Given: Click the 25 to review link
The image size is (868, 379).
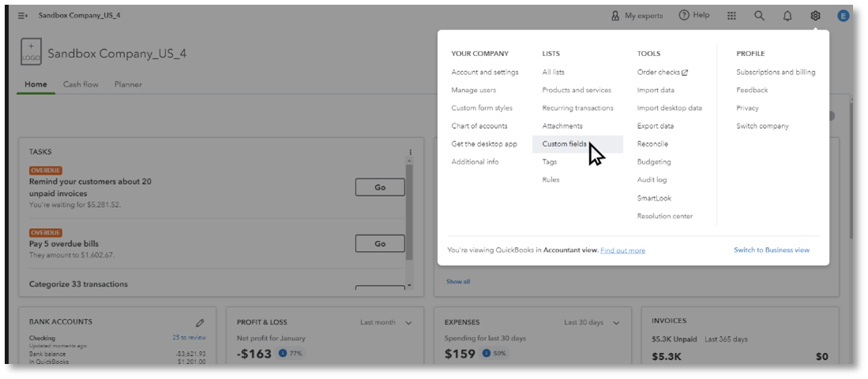Looking at the screenshot, I should click(189, 337).
